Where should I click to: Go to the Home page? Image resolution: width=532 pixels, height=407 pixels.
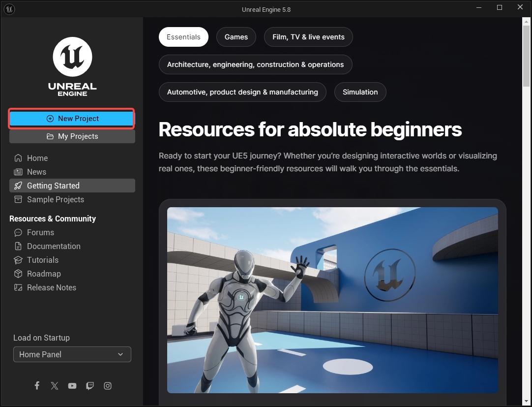(x=72, y=158)
